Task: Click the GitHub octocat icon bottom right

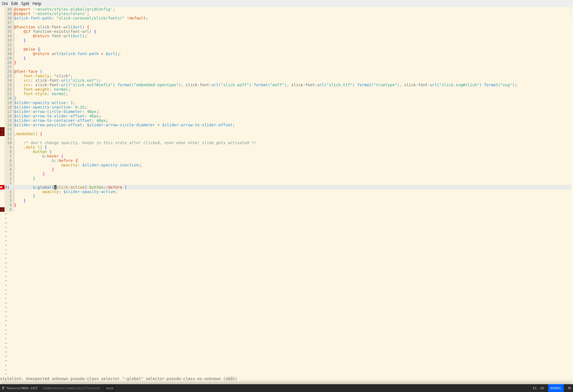Action: click(x=570, y=388)
